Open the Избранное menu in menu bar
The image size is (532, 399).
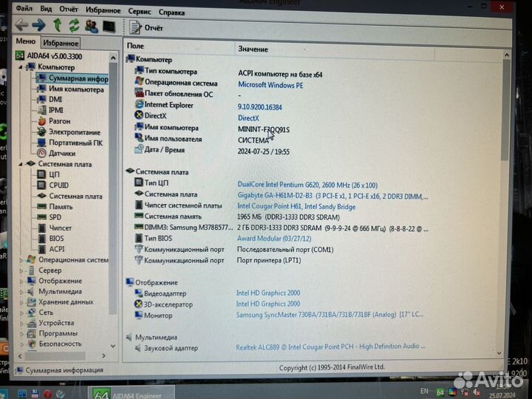103,10
